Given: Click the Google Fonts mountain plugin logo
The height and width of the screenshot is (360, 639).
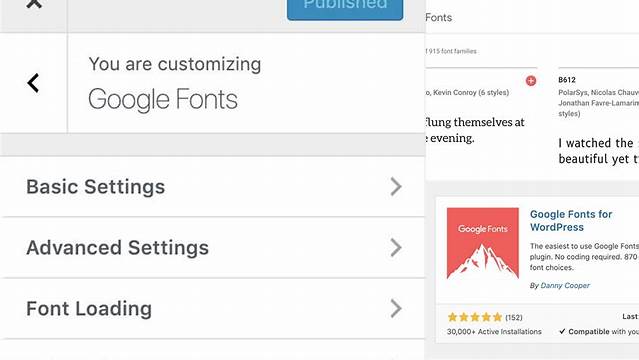Looking at the screenshot, I should [x=483, y=243].
